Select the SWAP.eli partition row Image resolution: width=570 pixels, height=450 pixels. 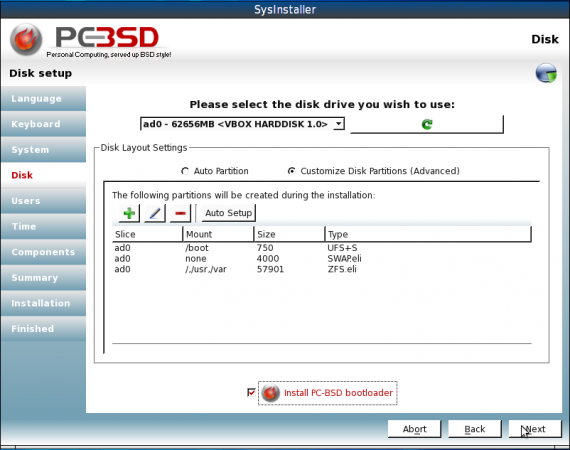pyautogui.click(x=322, y=258)
